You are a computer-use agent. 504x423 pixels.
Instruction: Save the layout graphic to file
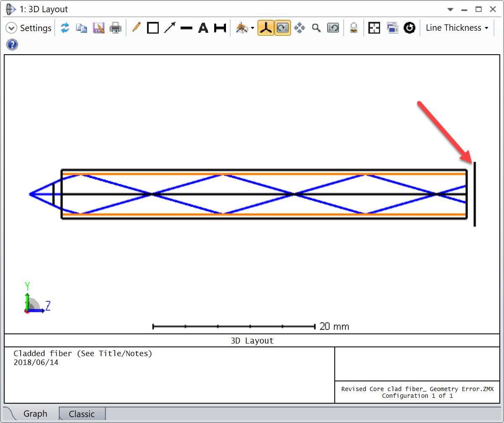click(98, 28)
